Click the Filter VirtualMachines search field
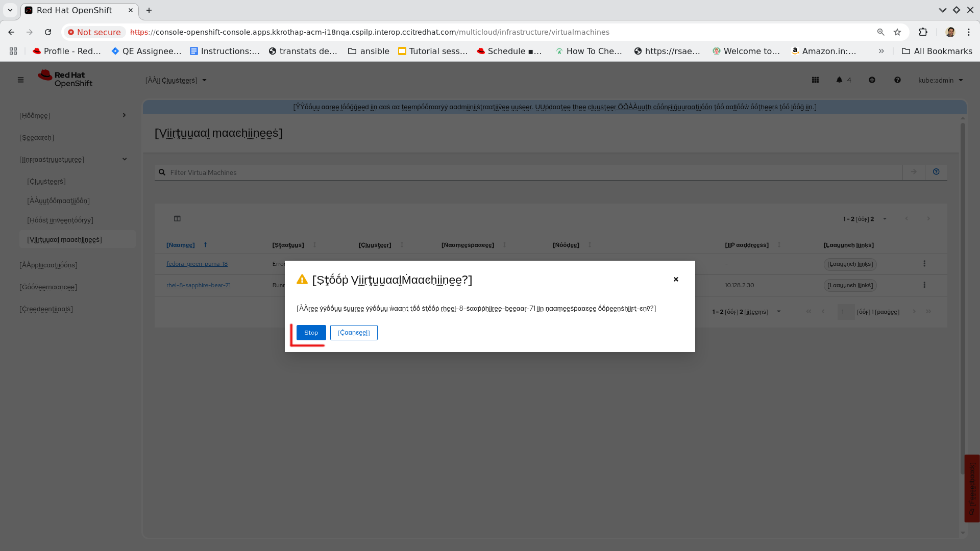 point(531,172)
